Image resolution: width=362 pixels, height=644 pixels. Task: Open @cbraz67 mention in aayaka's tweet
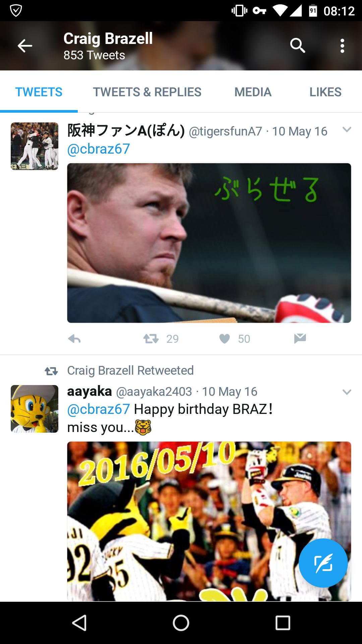click(99, 409)
